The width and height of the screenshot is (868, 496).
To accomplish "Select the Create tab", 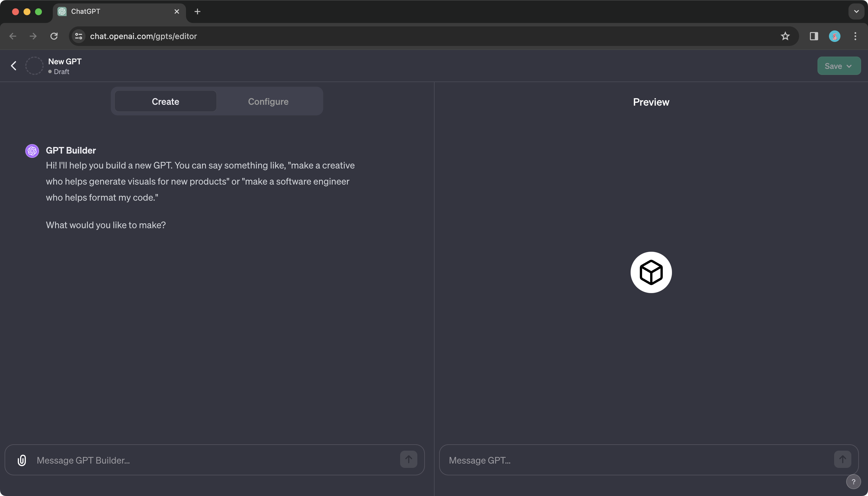I will [x=165, y=102].
